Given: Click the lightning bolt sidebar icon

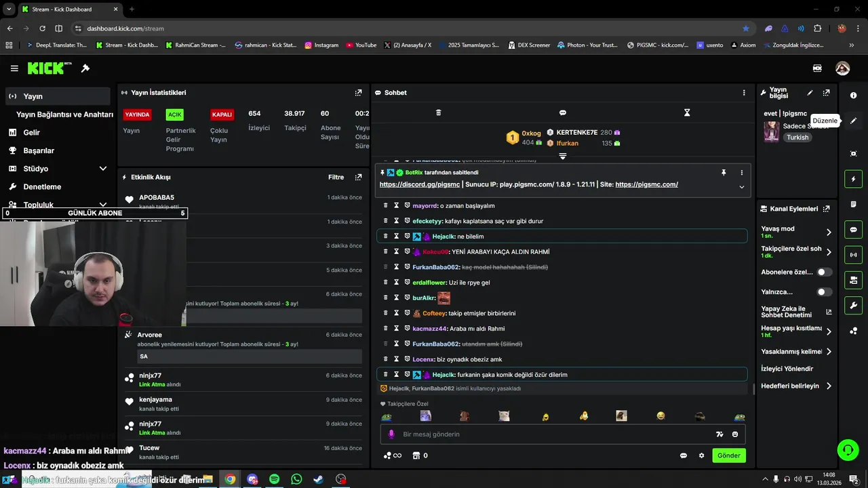Looking at the screenshot, I should coord(853,179).
